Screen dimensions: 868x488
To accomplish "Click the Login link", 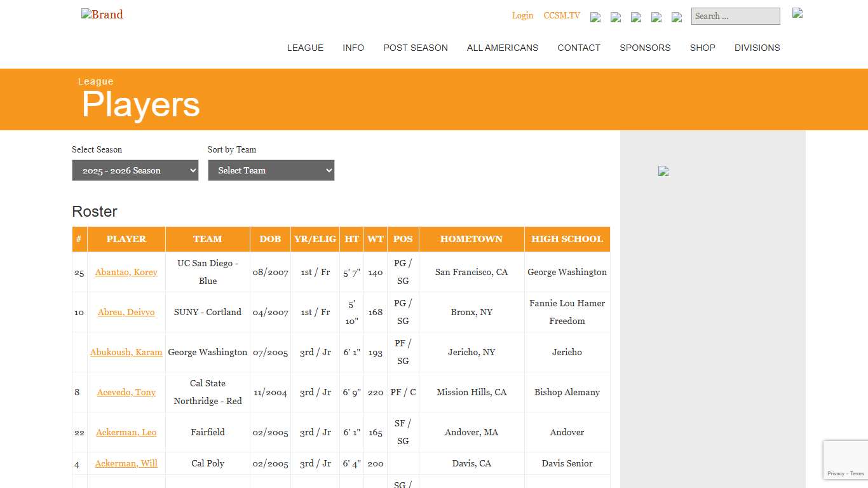I will [522, 15].
